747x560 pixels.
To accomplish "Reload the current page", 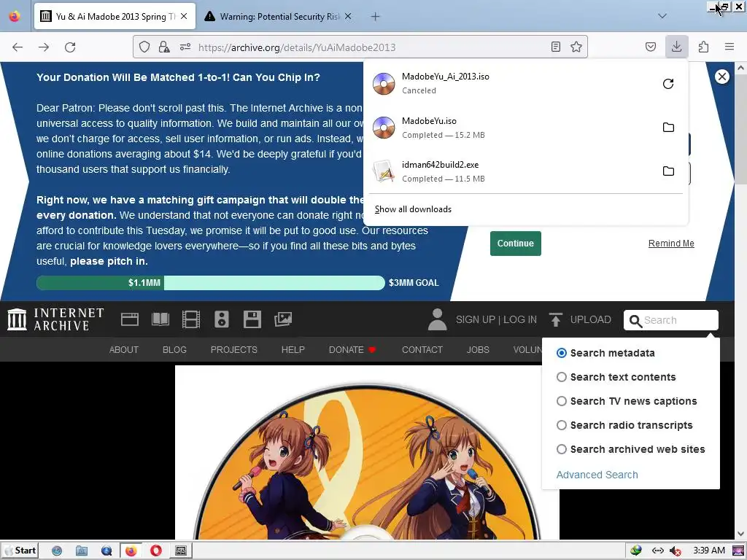I will click(70, 47).
